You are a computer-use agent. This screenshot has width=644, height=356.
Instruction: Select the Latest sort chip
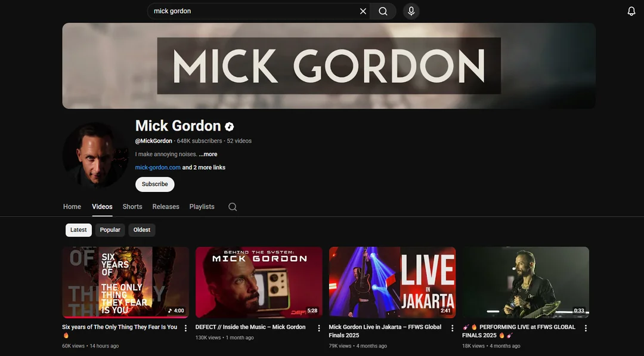[79, 230]
